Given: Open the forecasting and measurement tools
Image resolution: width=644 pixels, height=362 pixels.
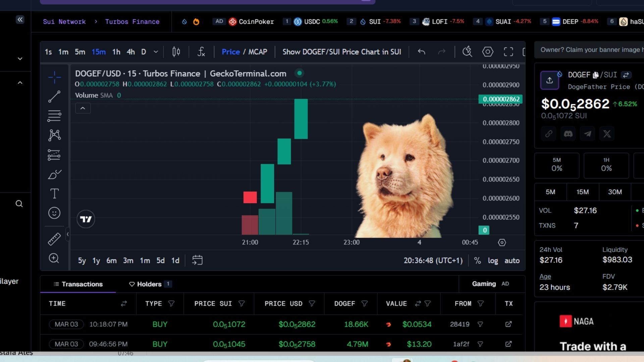Looking at the screenshot, I should [x=54, y=155].
